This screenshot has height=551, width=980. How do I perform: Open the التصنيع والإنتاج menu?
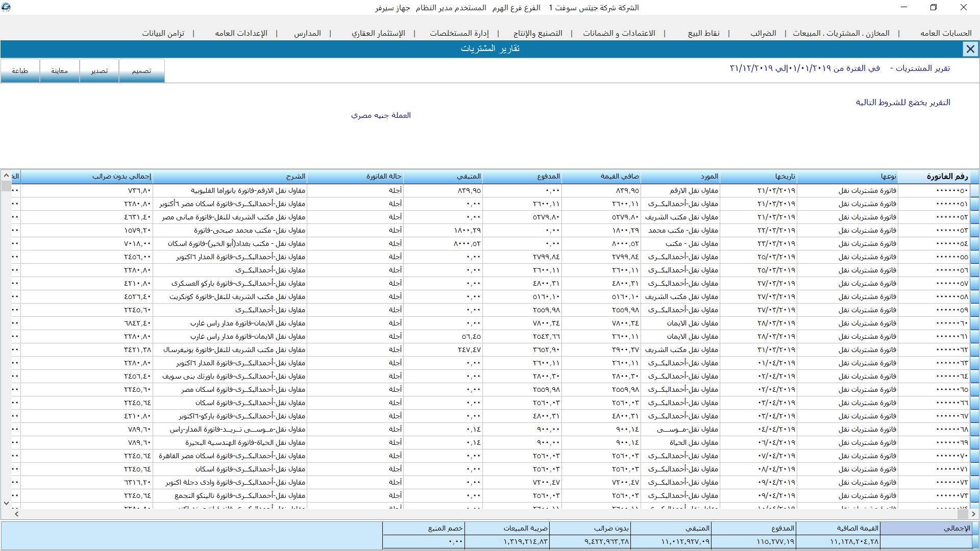click(537, 33)
